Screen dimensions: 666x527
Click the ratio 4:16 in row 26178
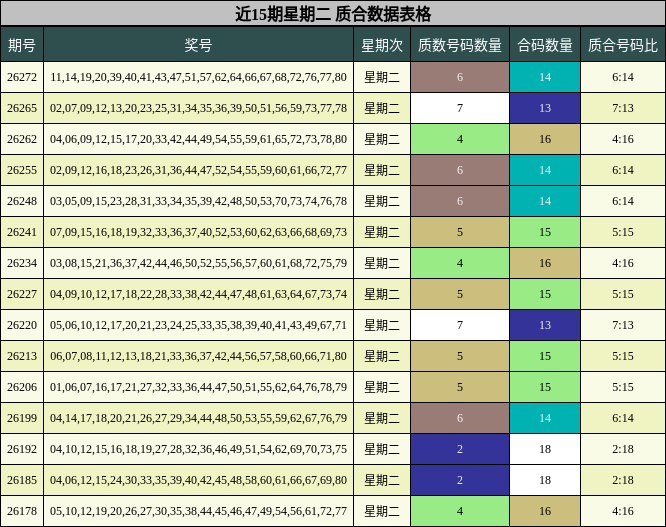tap(623, 511)
